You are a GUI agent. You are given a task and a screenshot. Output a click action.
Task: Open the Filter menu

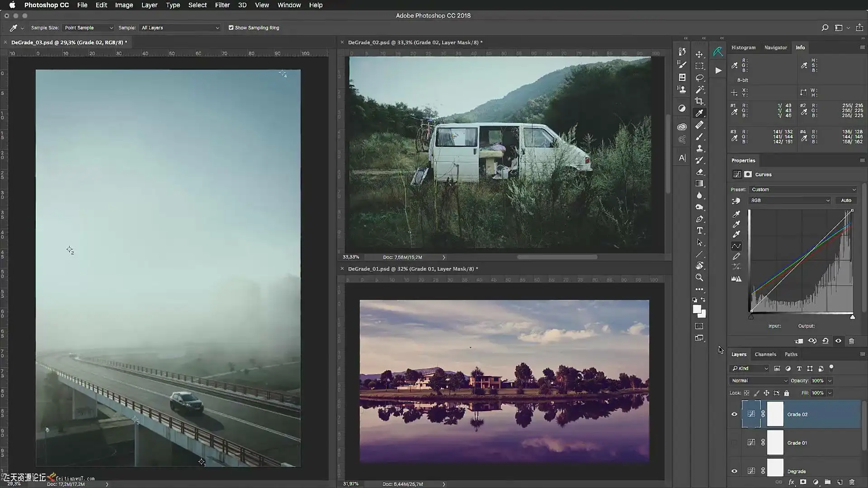click(222, 5)
